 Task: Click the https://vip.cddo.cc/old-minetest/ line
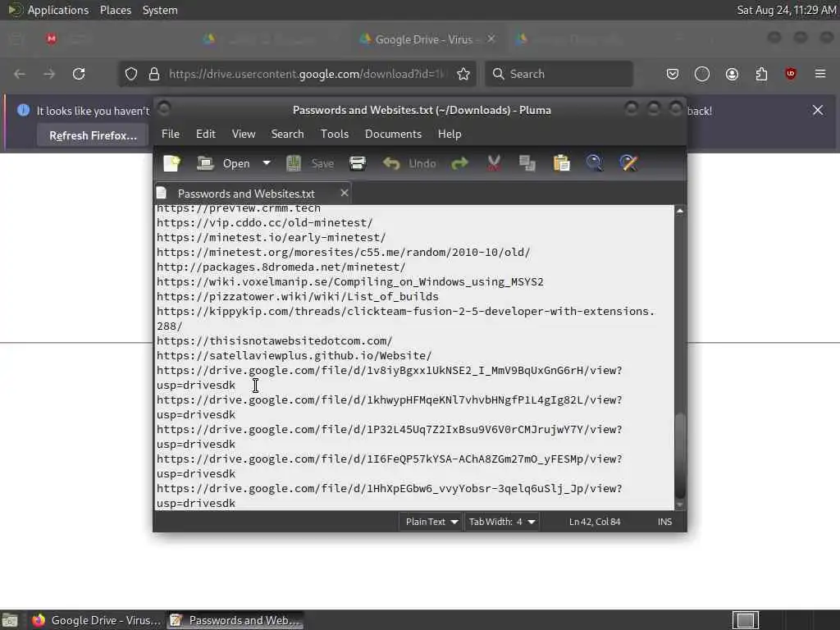(x=265, y=223)
